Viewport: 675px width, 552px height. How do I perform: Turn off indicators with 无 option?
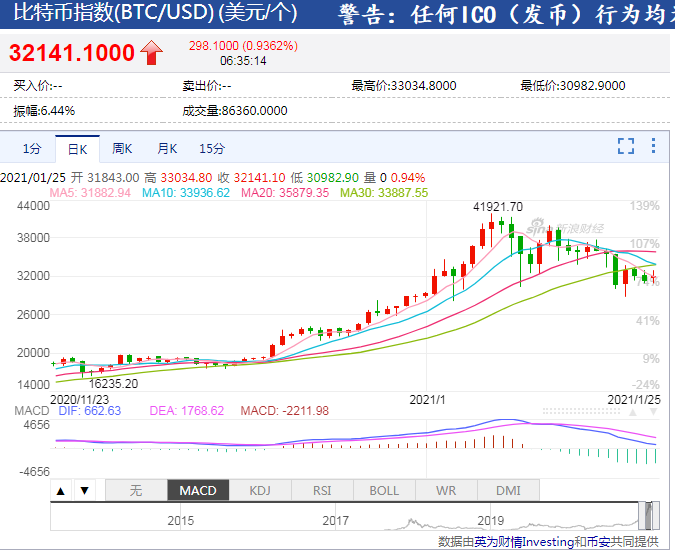point(136,490)
